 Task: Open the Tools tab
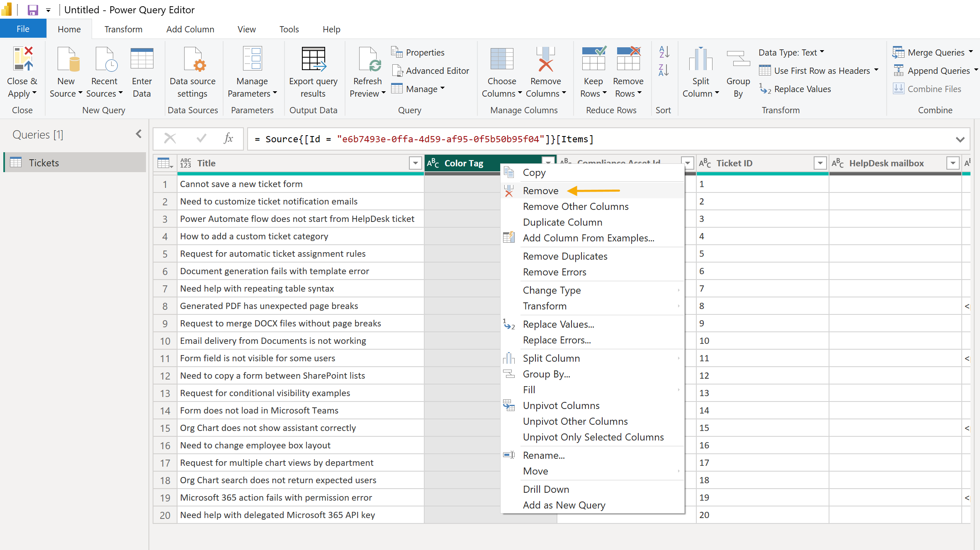[289, 29]
